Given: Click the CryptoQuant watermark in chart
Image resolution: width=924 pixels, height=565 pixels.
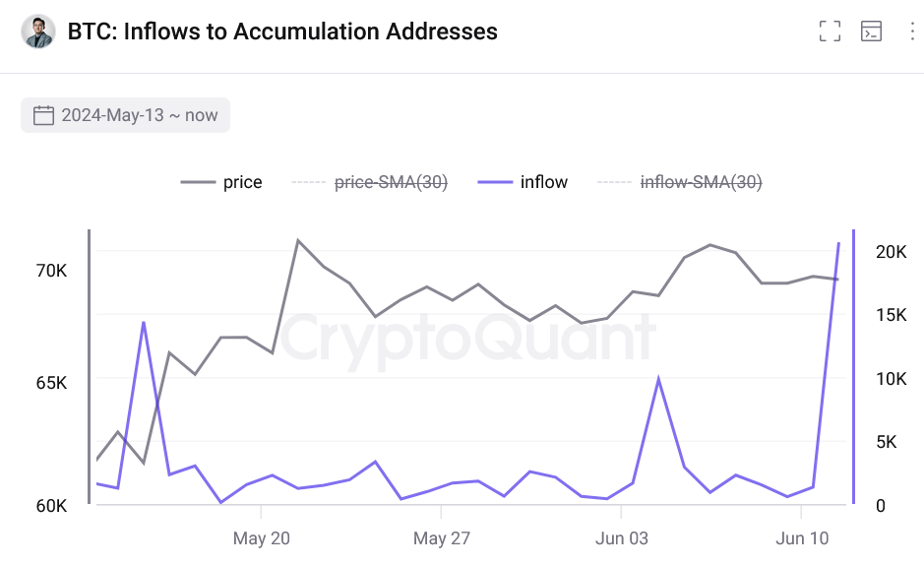Looking at the screenshot, I should coord(467,338).
